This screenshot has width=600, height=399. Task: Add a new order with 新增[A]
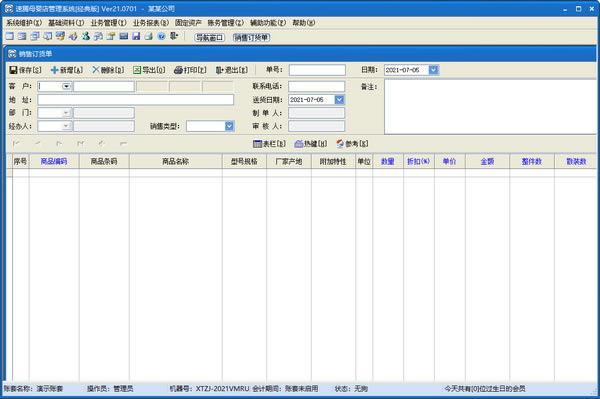[x=67, y=70]
